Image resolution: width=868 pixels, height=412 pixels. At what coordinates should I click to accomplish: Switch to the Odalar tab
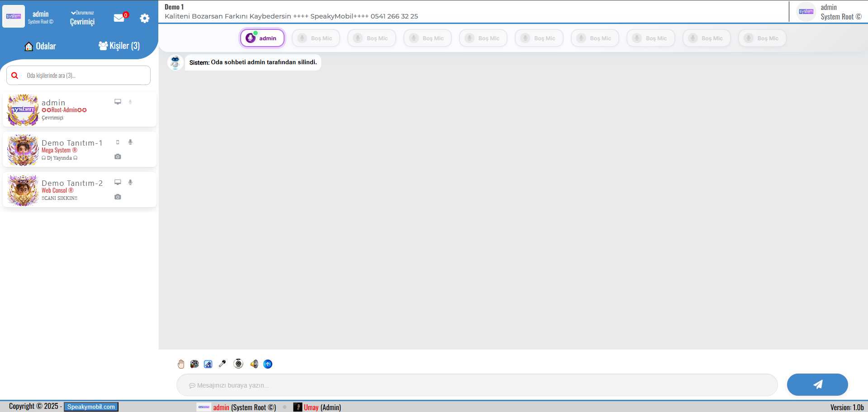click(40, 46)
